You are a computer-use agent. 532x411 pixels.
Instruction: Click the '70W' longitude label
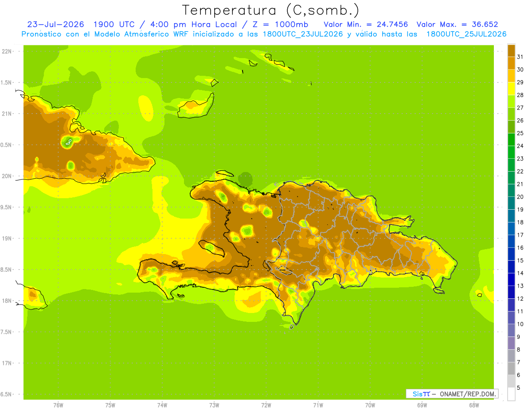pyautogui.click(x=370, y=405)
